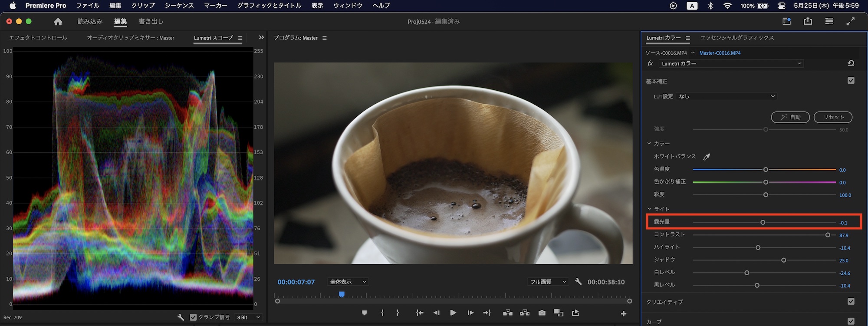Reset the Lumetri effect with the undo arrow icon
The width and height of the screenshot is (868, 326).
(851, 63)
